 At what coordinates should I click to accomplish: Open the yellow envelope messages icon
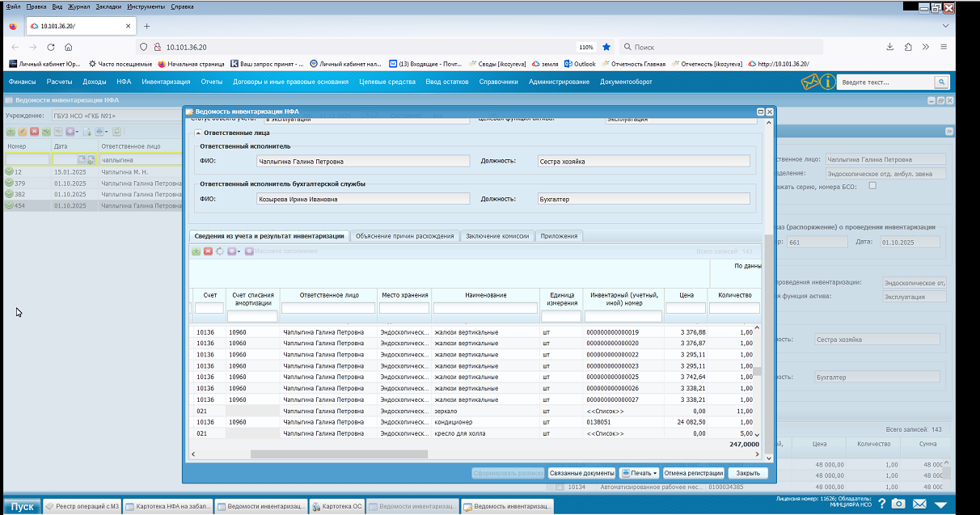pos(810,82)
